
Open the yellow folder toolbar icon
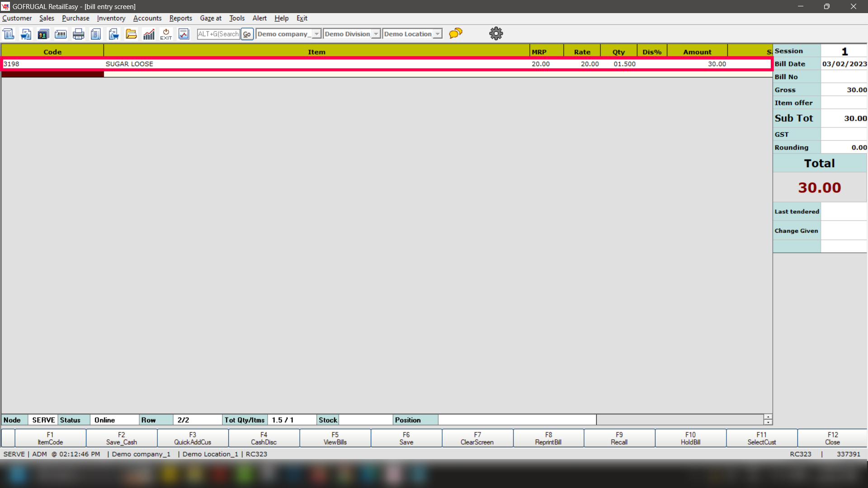[131, 34]
